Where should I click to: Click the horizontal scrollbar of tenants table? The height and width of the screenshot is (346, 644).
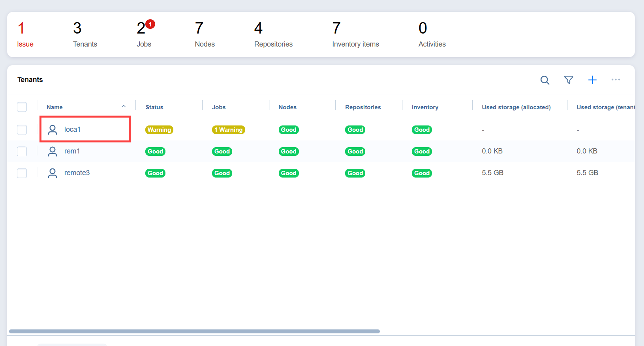click(194, 331)
